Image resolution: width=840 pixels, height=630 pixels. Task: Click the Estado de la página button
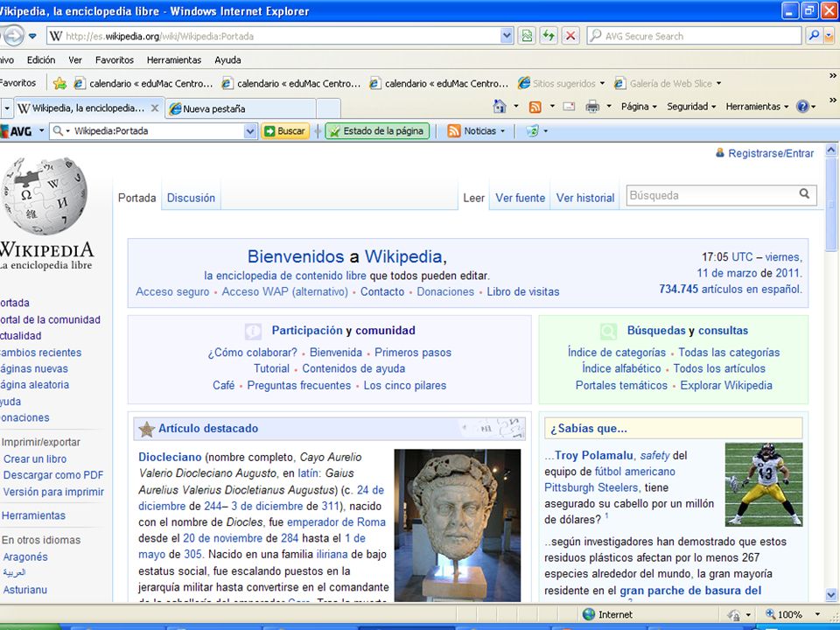coord(378,130)
